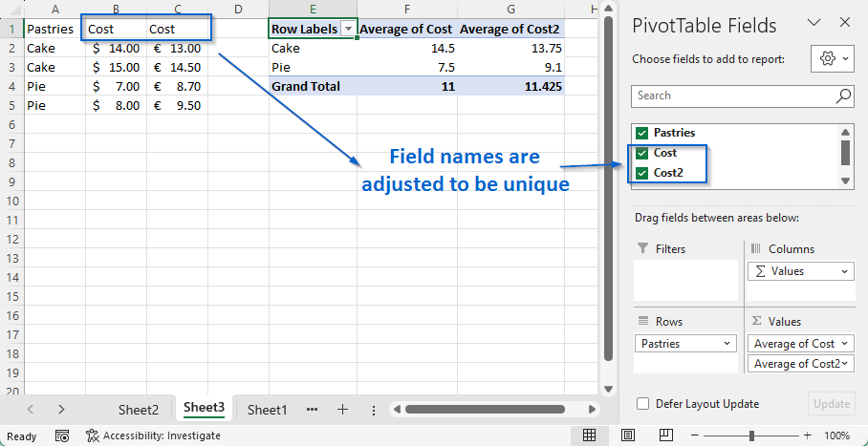Select the Pastries header cell A1
Viewport: 868px width, 446px height.
(54, 29)
